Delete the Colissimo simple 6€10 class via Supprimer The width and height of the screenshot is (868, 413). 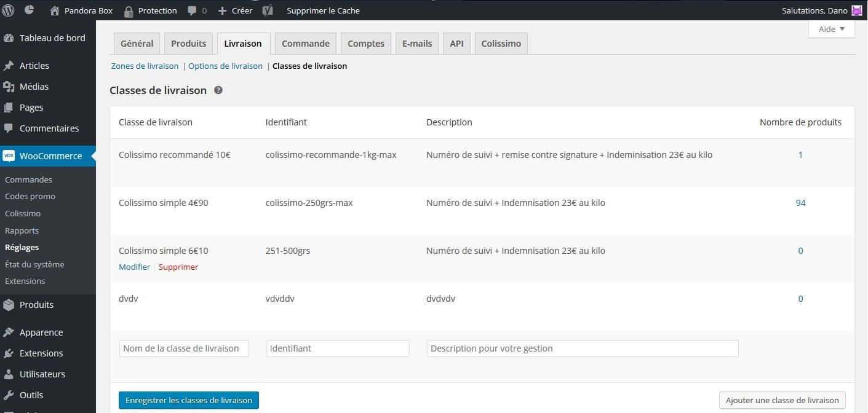point(178,267)
